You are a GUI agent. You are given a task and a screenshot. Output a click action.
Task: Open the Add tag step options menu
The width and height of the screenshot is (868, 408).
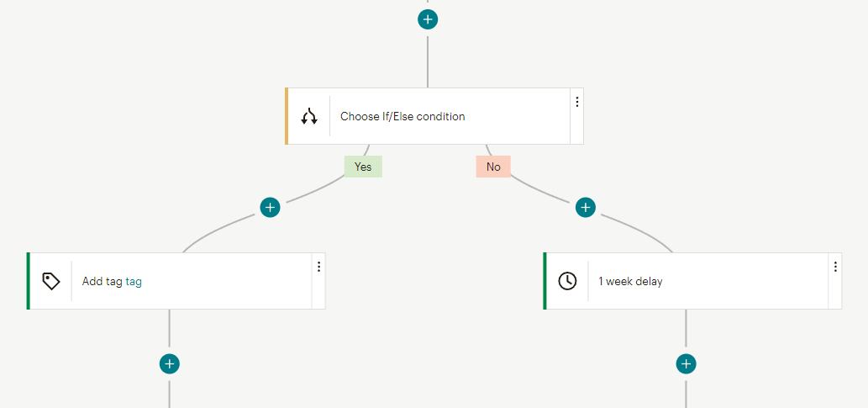pyautogui.click(x=318, y=267)
